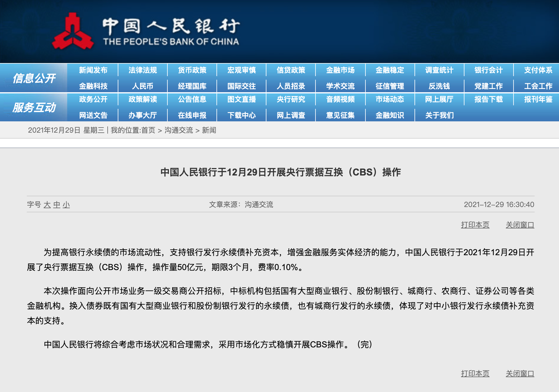Select 政务公开 under 服务互动
559x392 pixels.
[93, 99]
